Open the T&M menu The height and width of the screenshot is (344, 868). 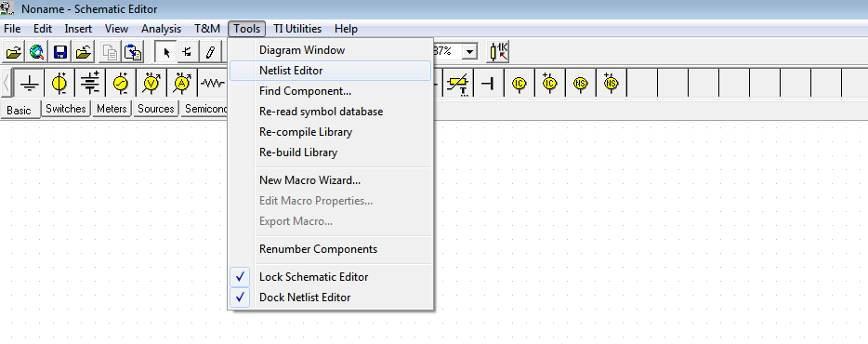pyautogui.click(x=207, y=29)
